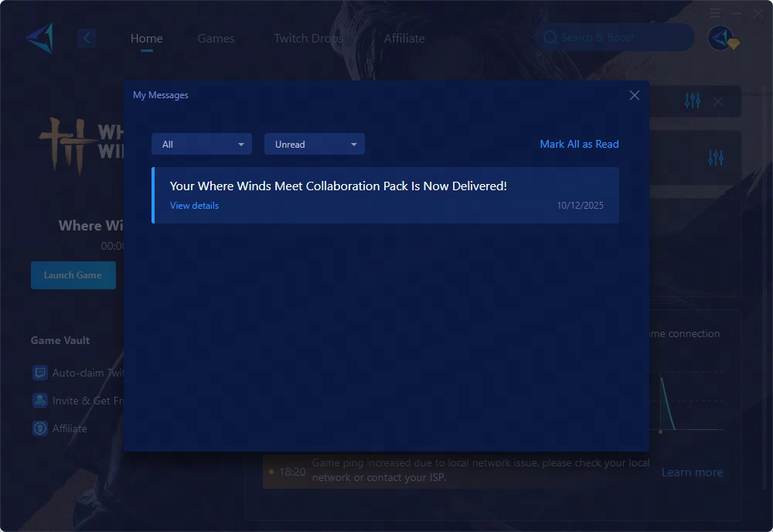Screen dimensions: 773x532
Task: Close the My Messages dialog
Action: point(634,95)
